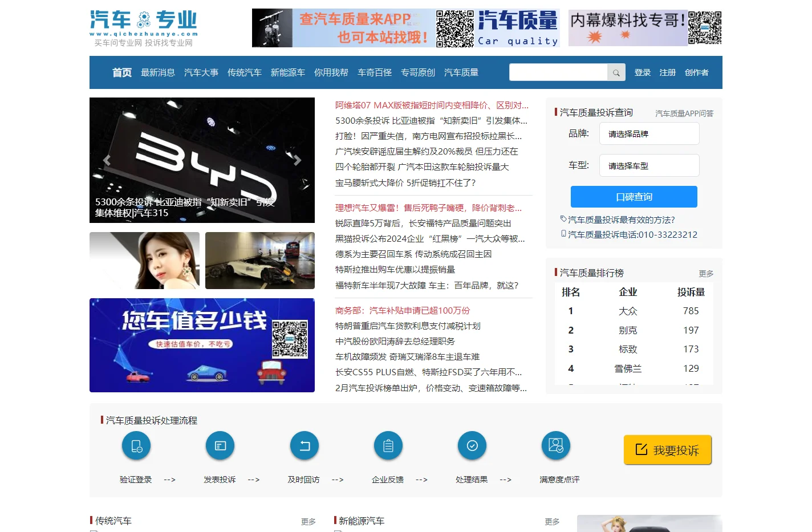This screenshot has width=812, height=532.
Task: Click the 发表投诉 step icon
Action: [x=220, y=446]
